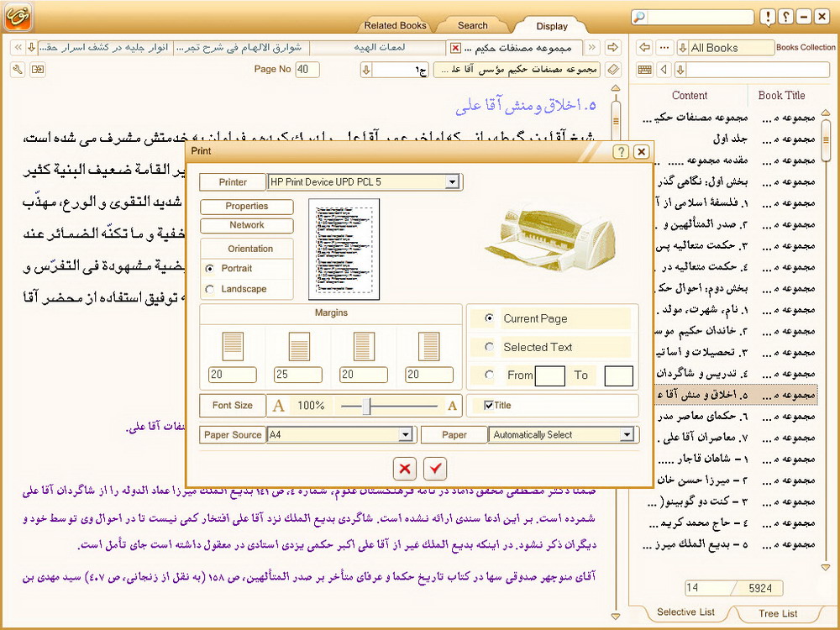This screenshot has width=840, height=630.
Task: Uncheck the Title checkbox
Action: [489, 406]
